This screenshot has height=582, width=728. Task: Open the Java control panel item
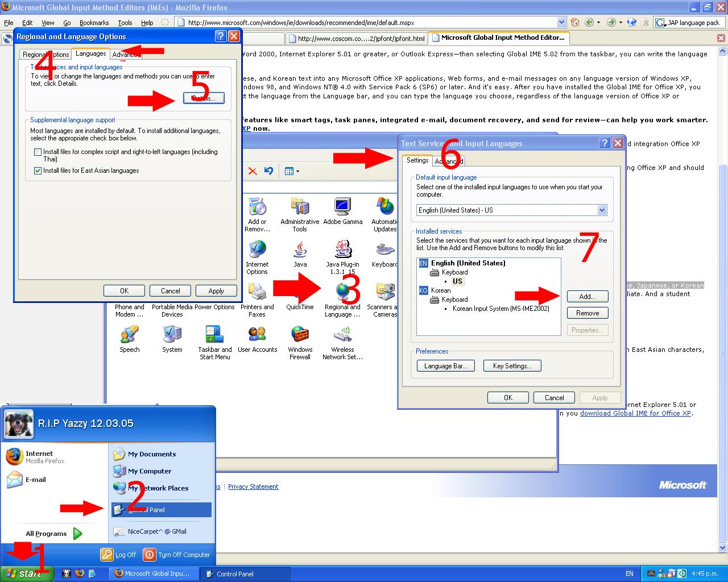click(x=300, y=254)
